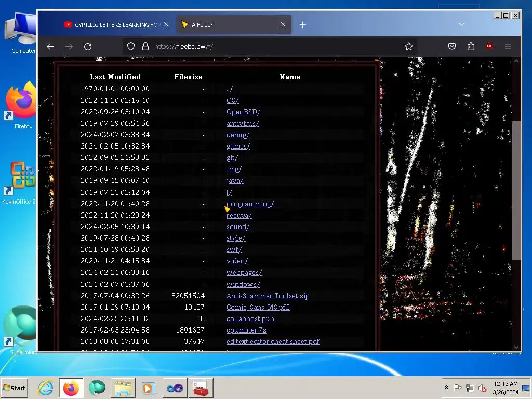Open the Action Center flag icon
This screenshot has height=399, width=532.
457,388
